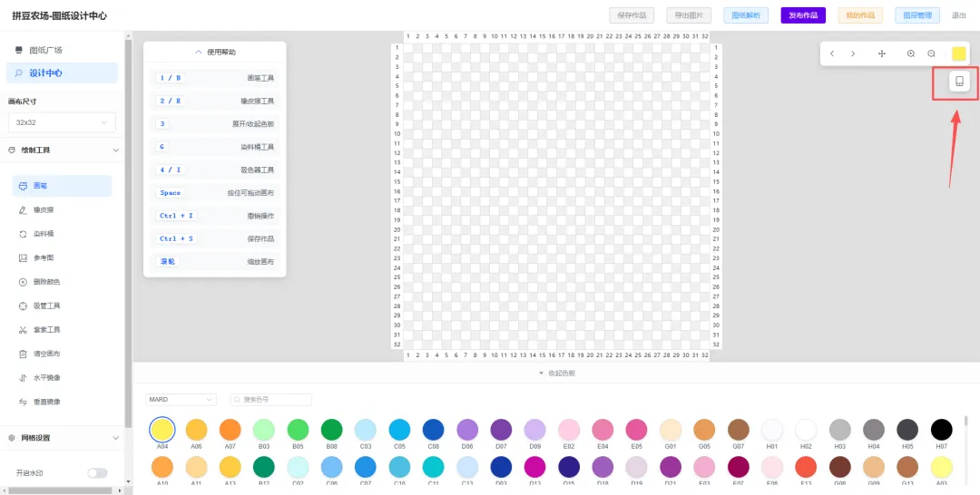Click the purple 发布作品 button

803,15
